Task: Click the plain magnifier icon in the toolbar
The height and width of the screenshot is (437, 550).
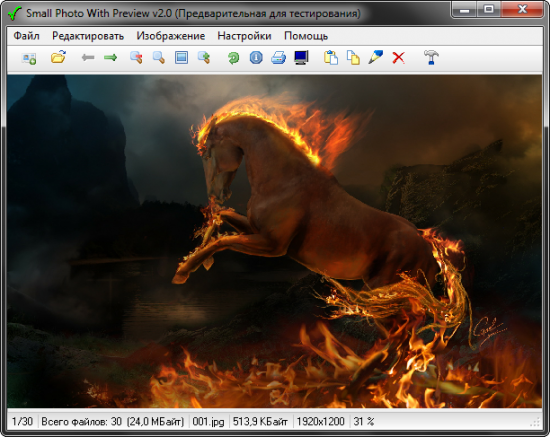Action: (159, 58)
